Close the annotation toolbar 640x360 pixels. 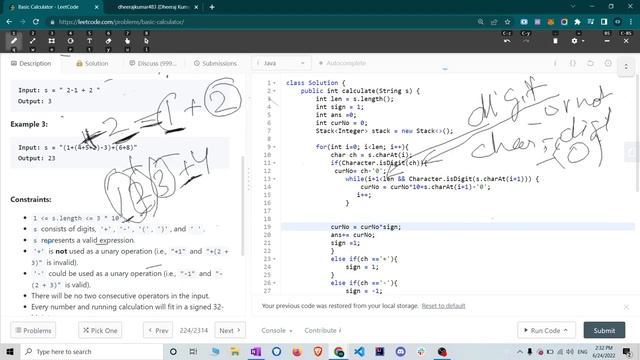click(x=626, y=41)
